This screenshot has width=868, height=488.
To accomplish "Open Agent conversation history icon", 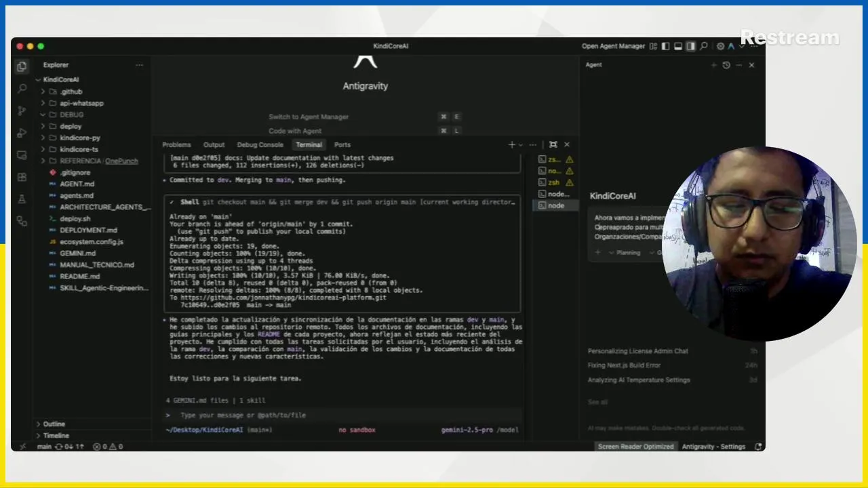I will [726, 65].
